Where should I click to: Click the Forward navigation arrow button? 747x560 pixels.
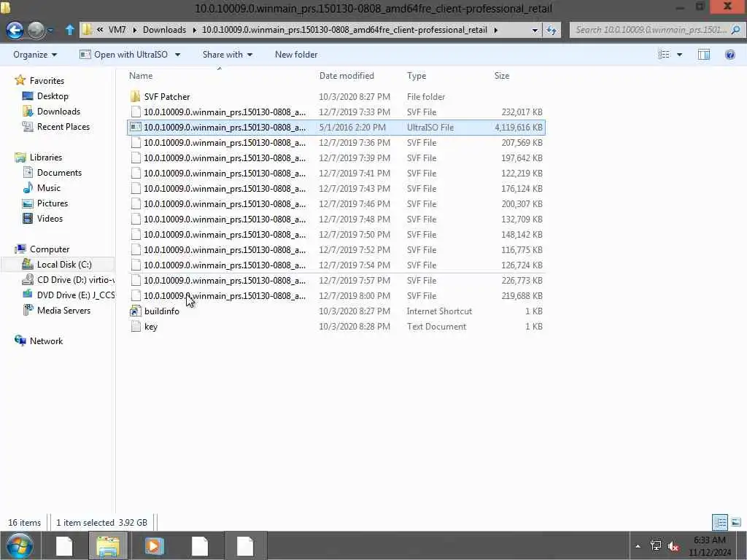36,30
